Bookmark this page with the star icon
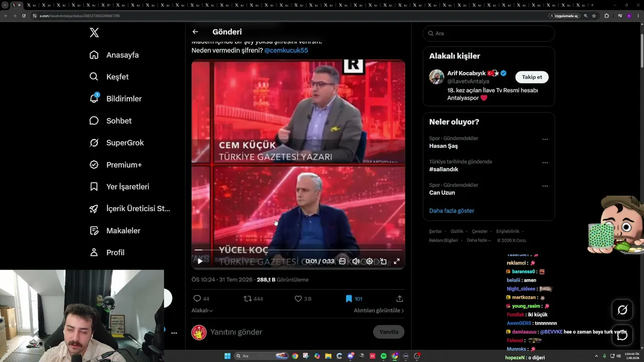Viewport: 644px width, 362px height. 594,16
